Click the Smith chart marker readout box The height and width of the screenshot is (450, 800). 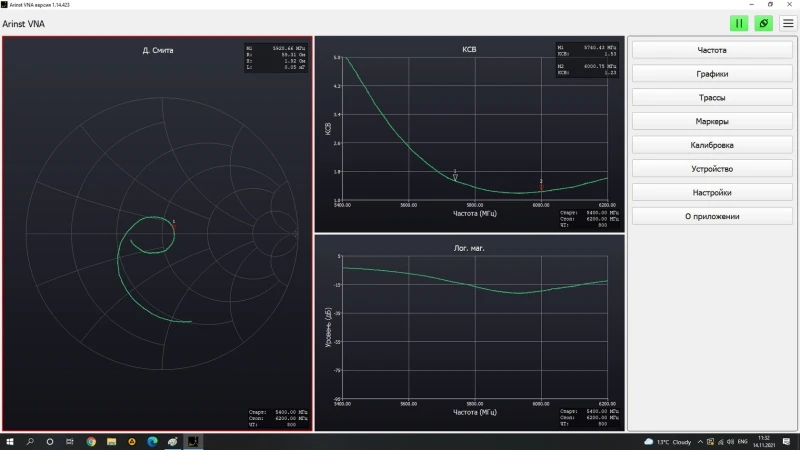276,58
